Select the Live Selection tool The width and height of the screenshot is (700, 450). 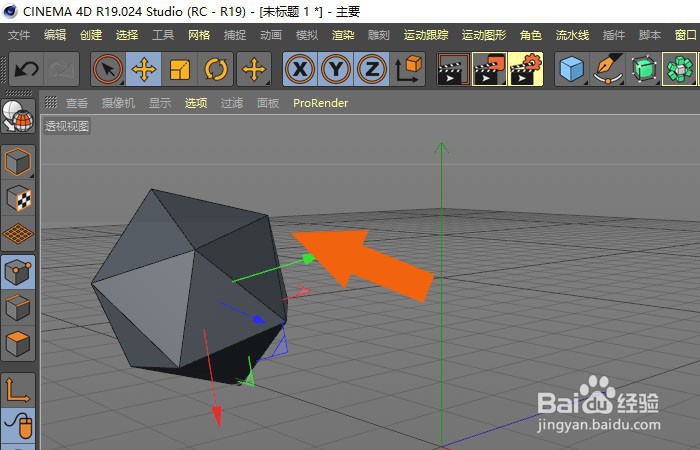pos(108,69)
